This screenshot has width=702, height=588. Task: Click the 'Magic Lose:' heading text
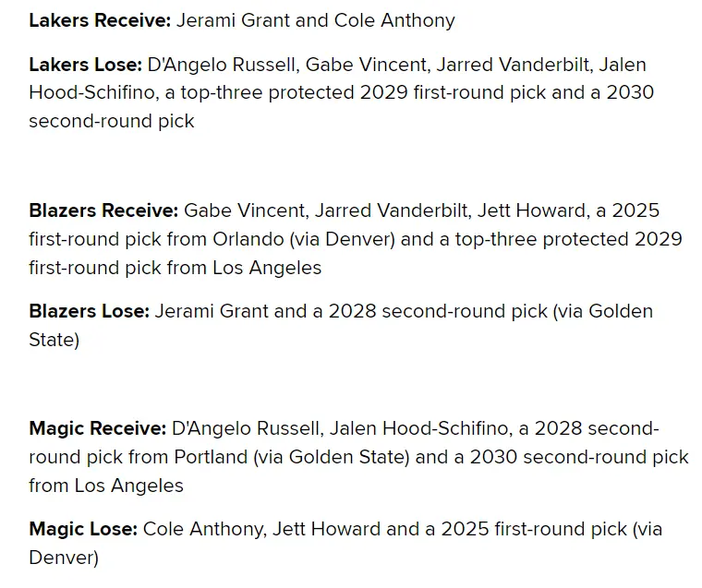[83, 529]
